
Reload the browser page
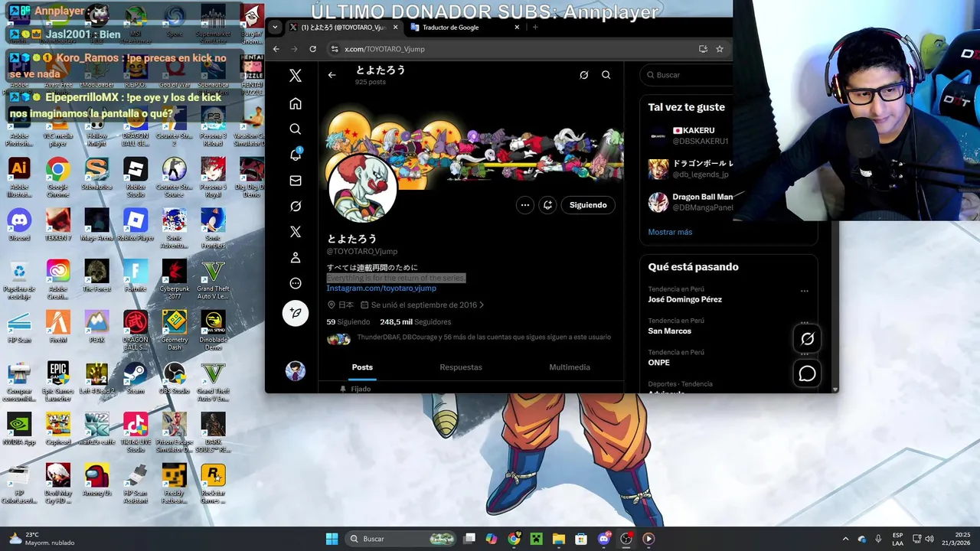[312, 49]
